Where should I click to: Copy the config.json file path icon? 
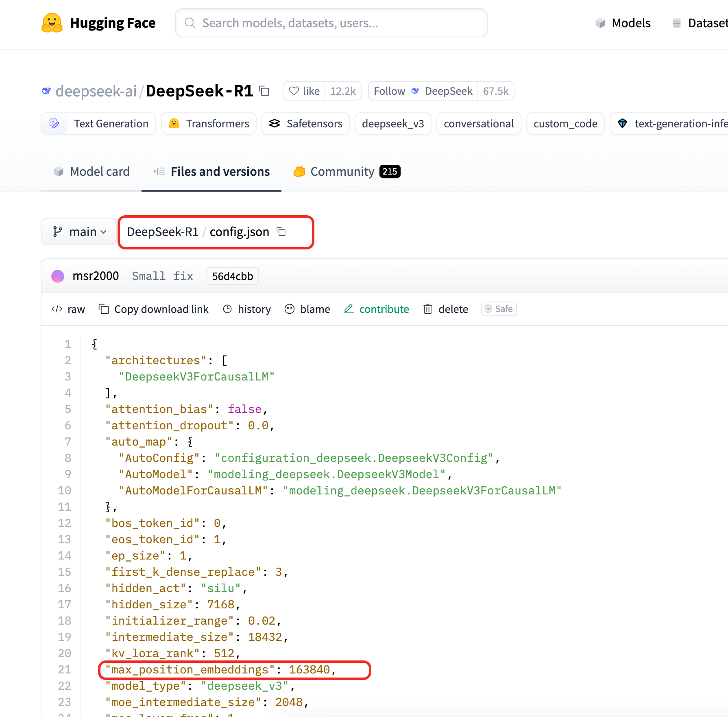click(x=281, y=232)
